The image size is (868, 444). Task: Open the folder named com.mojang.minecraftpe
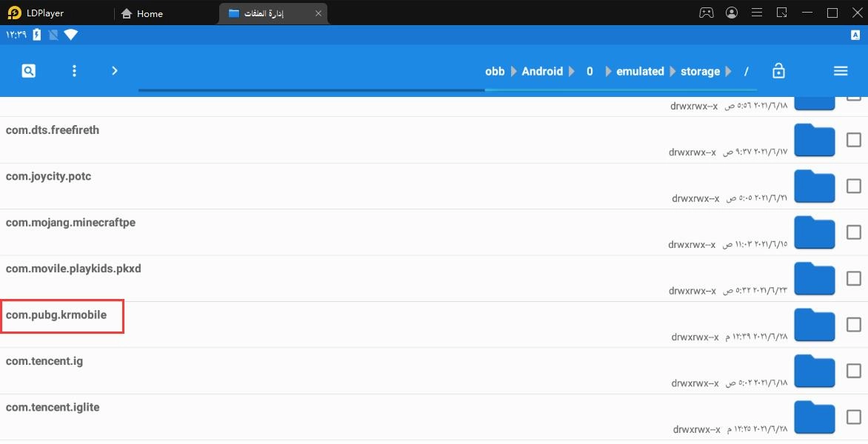pyautogui.click(x=70, y=223)
